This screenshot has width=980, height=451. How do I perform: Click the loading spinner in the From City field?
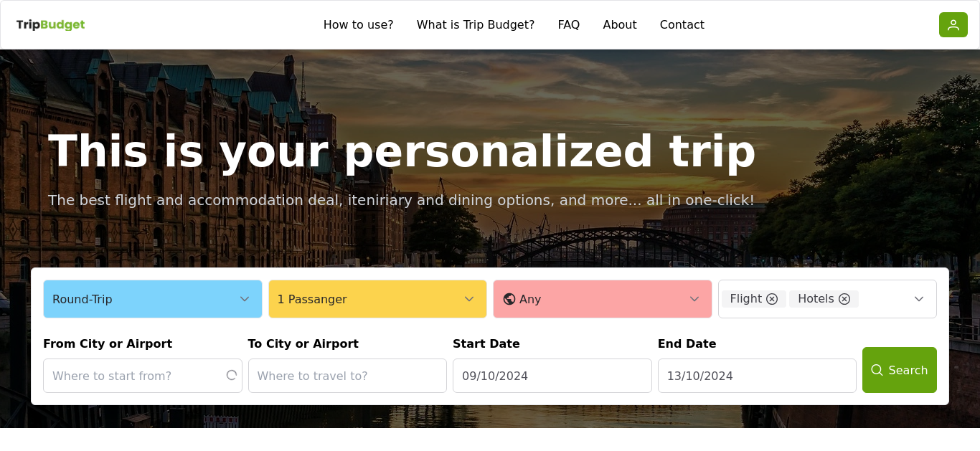[231, 375]
